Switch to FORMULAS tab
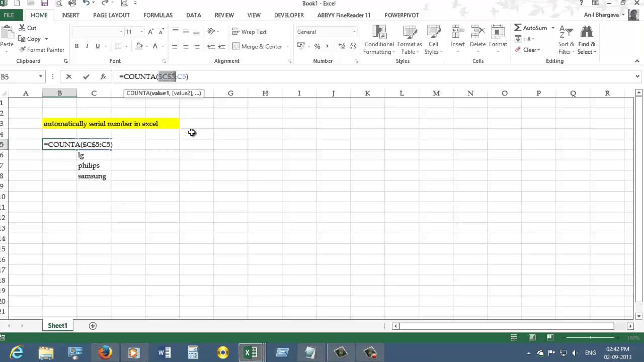Screen dimensions: 644x362 pos(158,15)
